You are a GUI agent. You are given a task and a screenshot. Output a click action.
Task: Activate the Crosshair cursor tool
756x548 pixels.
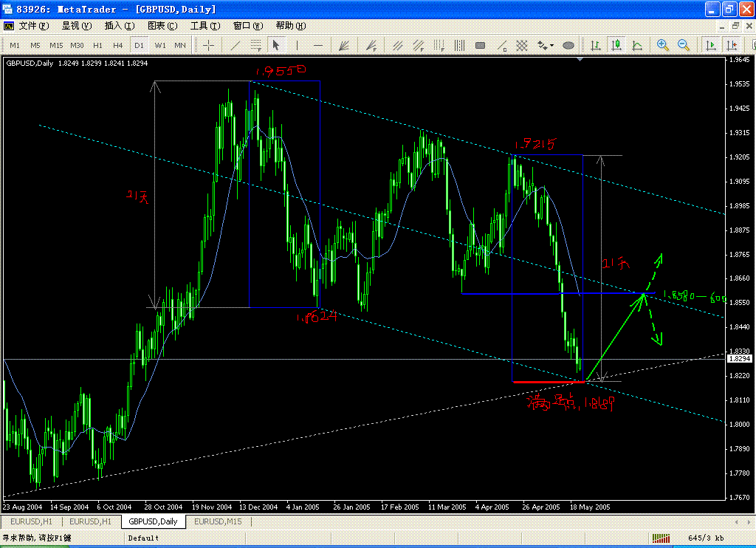click(x=208, y=45)
